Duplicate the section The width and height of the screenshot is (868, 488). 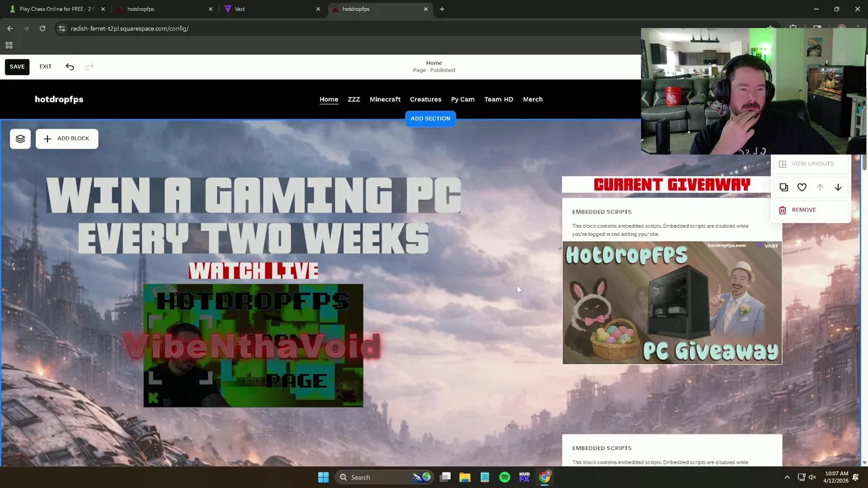coord(784,187)
